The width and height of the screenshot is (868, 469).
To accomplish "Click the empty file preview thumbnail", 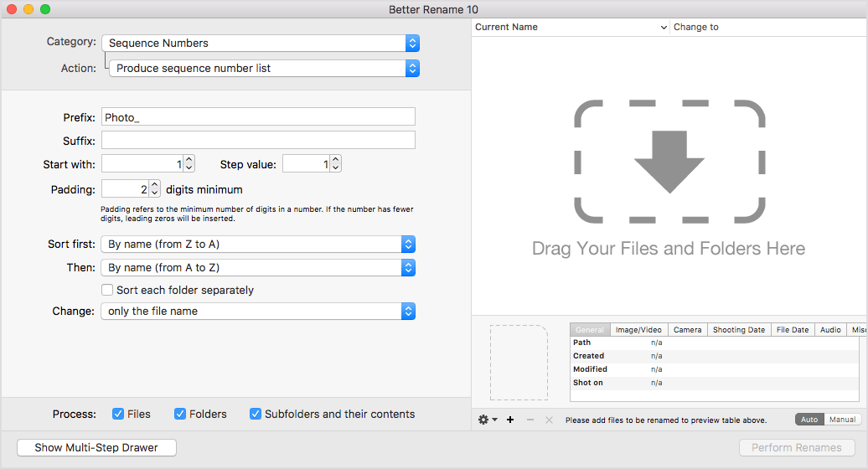I will click(519, 363).
